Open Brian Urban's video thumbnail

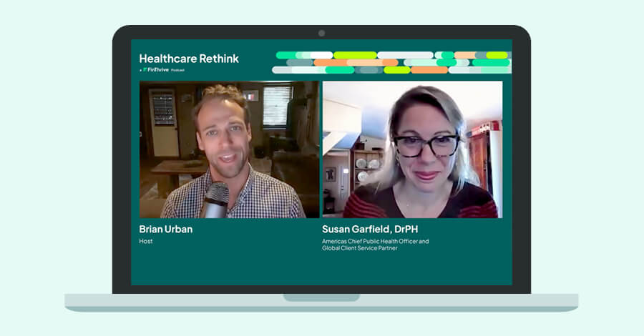click(x=229, y=149)
